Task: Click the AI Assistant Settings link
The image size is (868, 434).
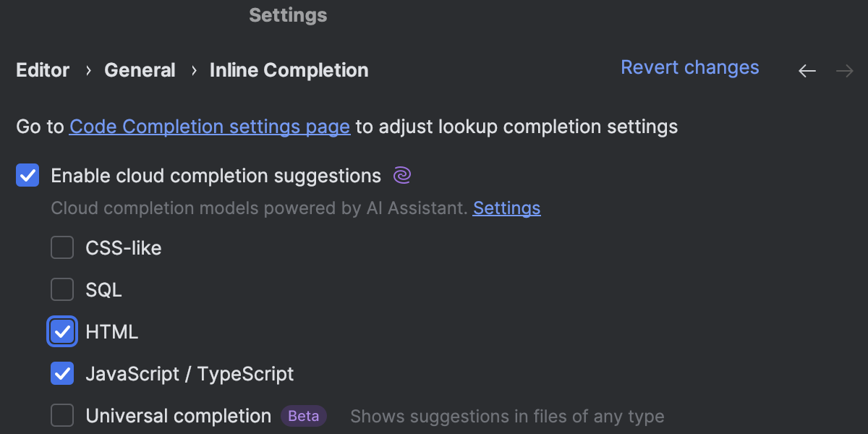Action: click(506, 208)
